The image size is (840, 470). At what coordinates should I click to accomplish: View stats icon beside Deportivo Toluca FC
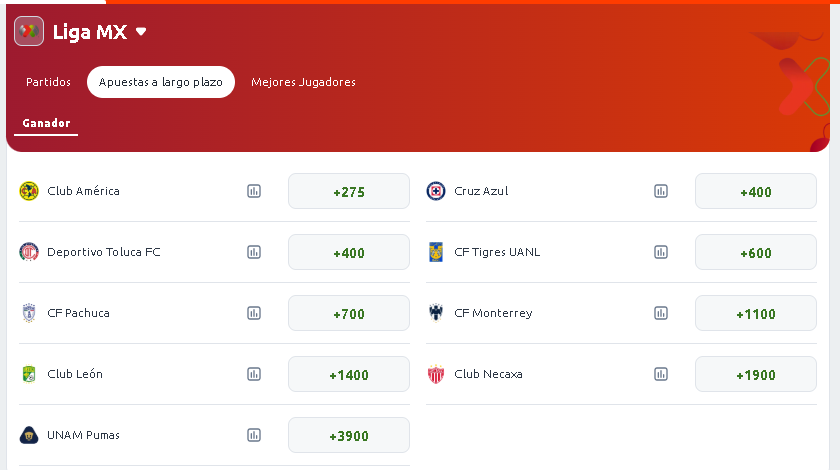point(254,252)
